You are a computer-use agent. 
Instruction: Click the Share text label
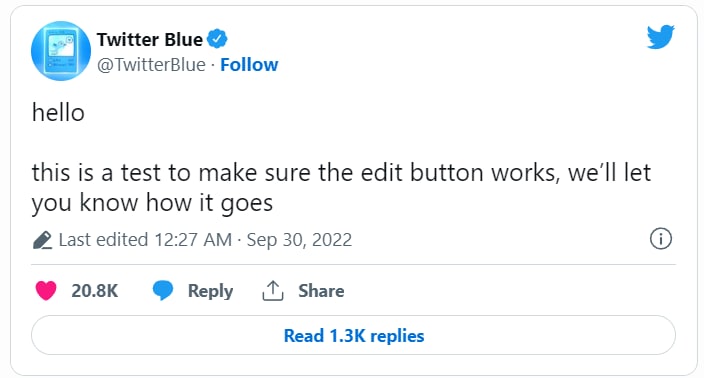[x=321, y=291]
